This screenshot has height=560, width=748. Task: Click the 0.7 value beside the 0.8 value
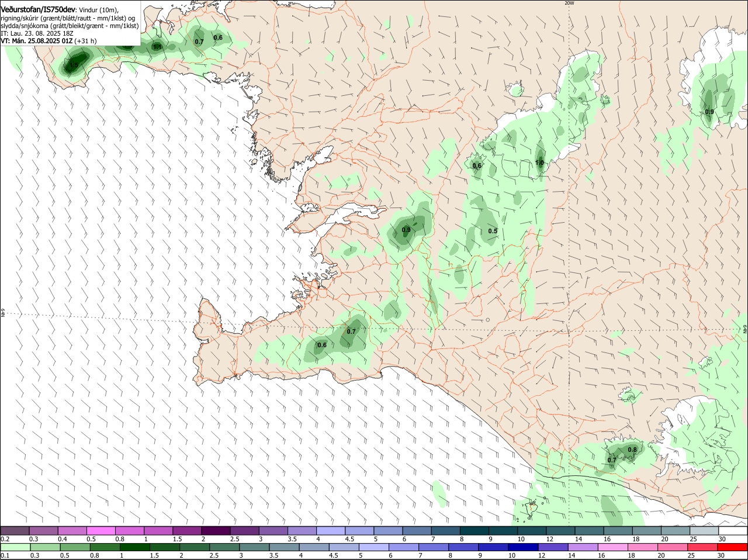tap(612, 460)
